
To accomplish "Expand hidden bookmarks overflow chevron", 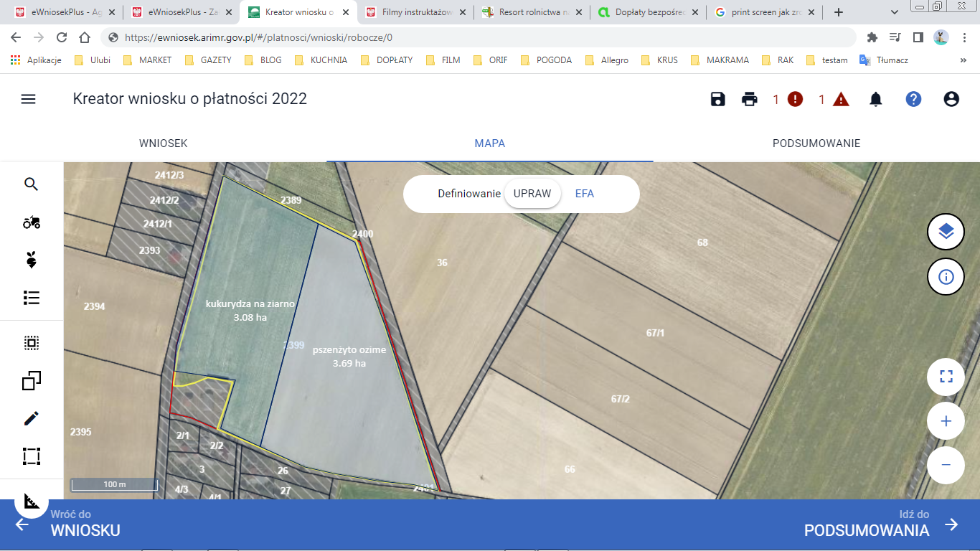I will click(x=963, y=60).
